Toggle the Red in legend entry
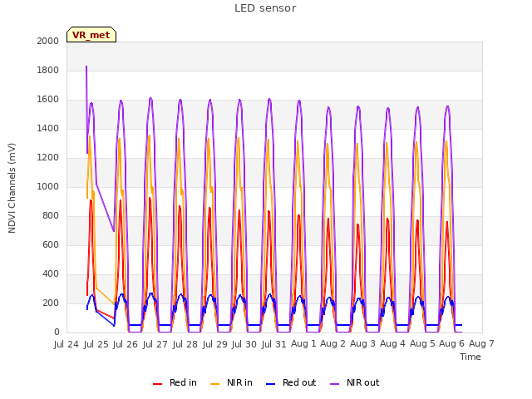The height and width of the screenshot is (399, 532). [x=175, y=382]
